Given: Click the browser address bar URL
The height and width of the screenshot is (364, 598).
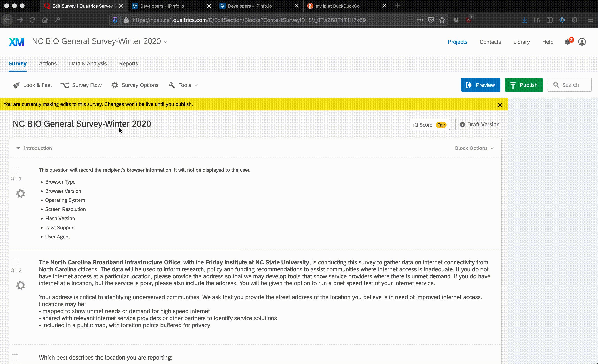Looking at the screenshot, I should tap(249, 20).
